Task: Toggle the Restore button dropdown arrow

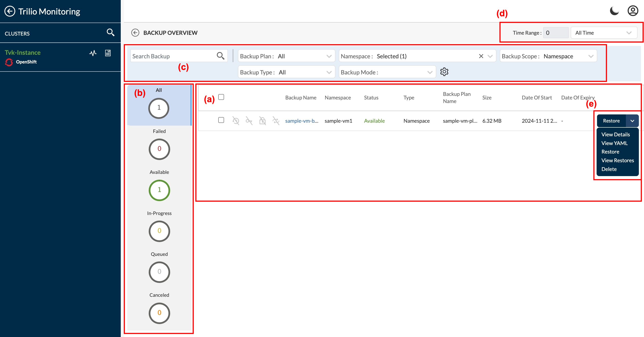Action: (632, 121)
